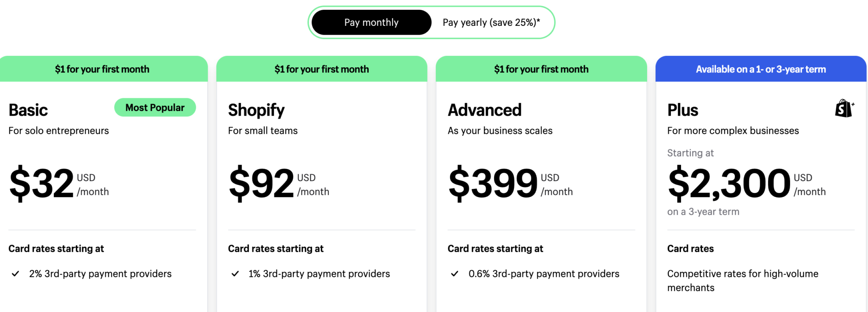Image resolution: width=868 pixels, height=312 pixels.
Task: Click the Shopify plan title
Action: 256,110
